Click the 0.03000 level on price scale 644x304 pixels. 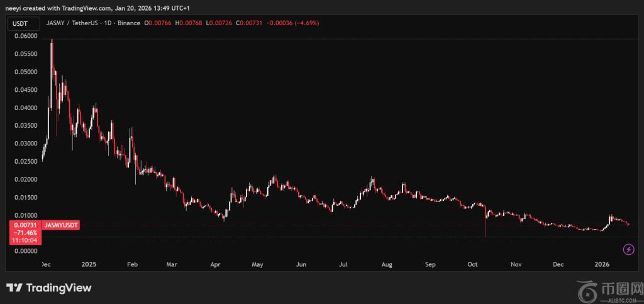pos(25,144)
